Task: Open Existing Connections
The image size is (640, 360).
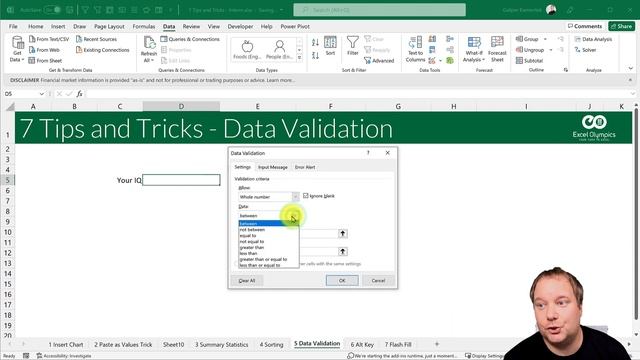Action: [x=102, y=50]
